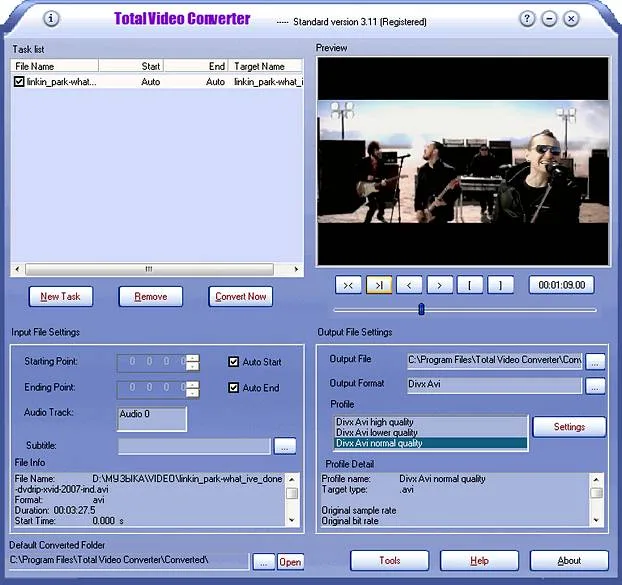Image resolution: width=622 pixels, height=585 pixels.
Task: Click the New Task button
Action: [61, 297]
